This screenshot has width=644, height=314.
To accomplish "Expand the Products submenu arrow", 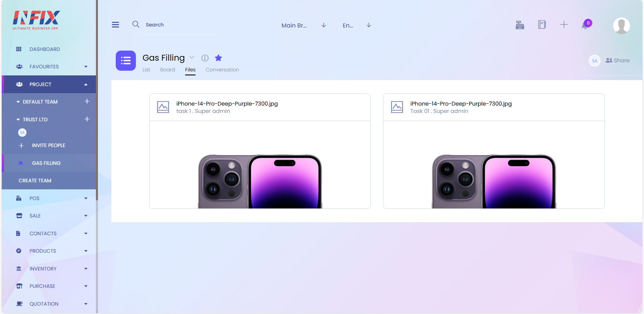I will (x=86, y=251).
